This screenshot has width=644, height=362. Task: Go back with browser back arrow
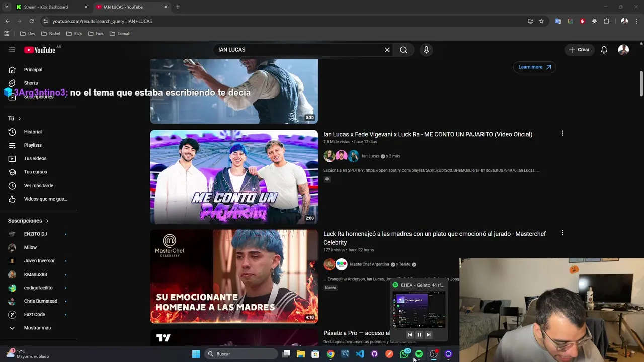click(x=7, y=21)
